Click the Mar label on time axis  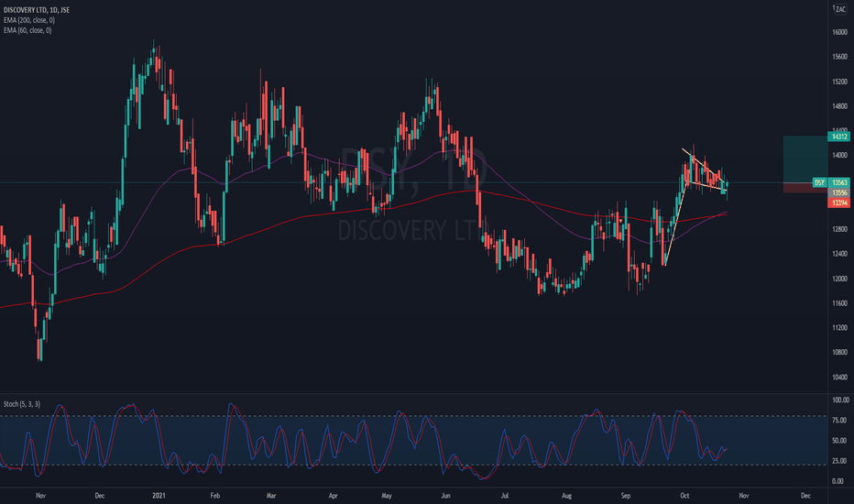click(x=271, y=496)
